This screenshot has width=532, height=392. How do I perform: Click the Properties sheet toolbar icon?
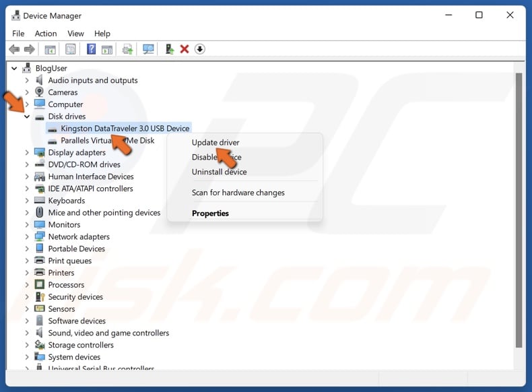[x=70, y=50]
